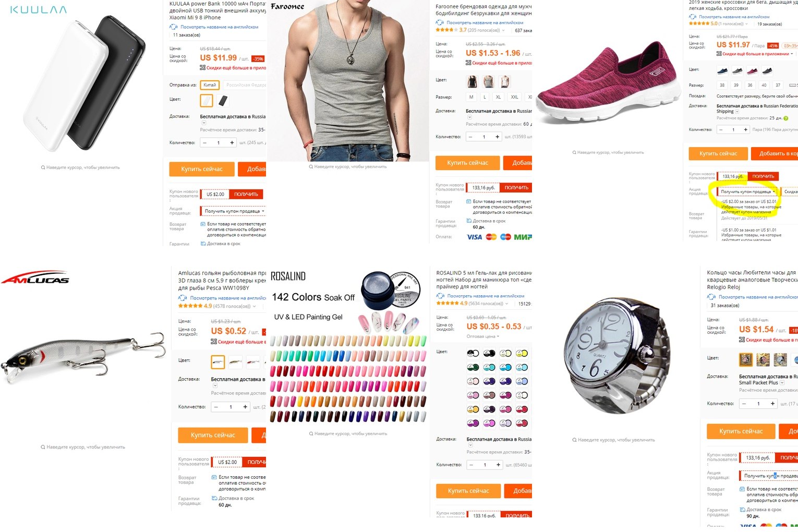Open the Small Packet Plus shipping dropdown
Screen dimensions: 798x532
point(782,383)
